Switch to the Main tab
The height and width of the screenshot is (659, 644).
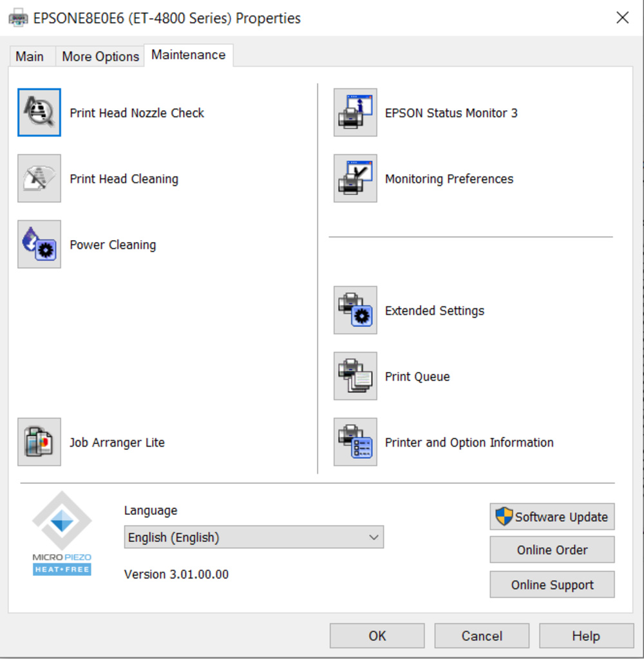pyautogui.click(x=30, y=57)
